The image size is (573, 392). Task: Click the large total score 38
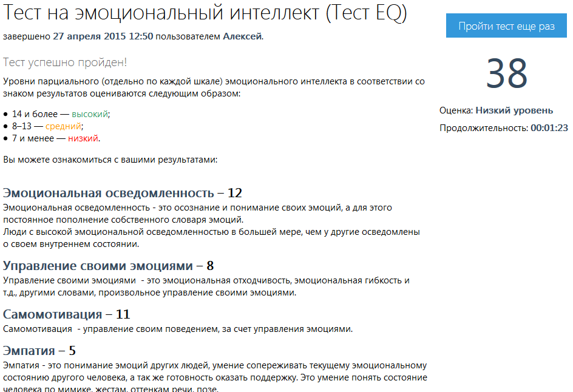tap(507, 74)
